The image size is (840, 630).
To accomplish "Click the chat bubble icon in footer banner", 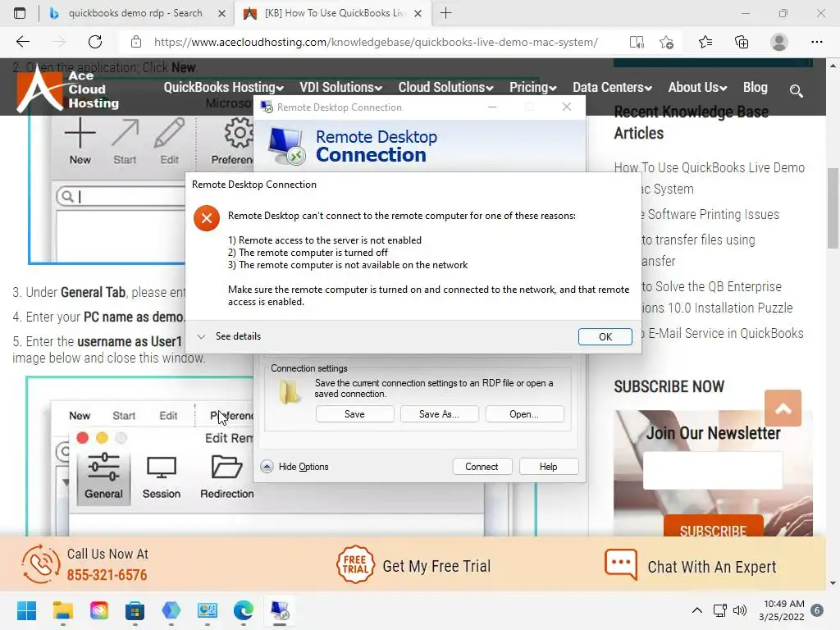I will [x=621, y=564].
